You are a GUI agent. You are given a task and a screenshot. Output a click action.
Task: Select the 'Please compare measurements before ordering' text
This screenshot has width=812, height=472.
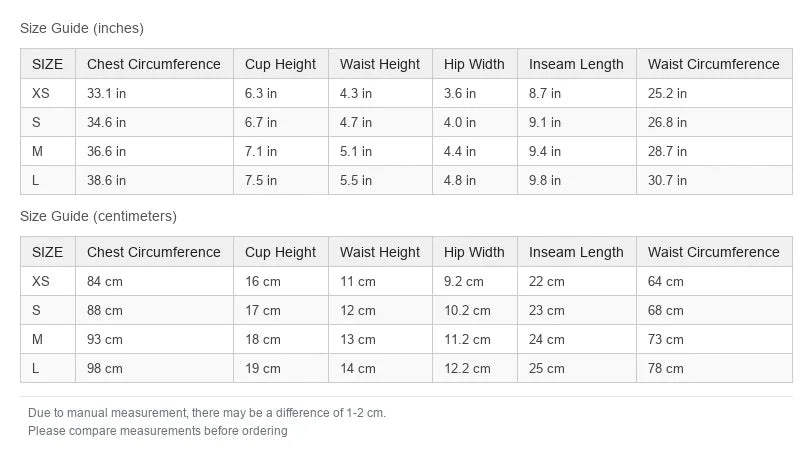(157, 431)
